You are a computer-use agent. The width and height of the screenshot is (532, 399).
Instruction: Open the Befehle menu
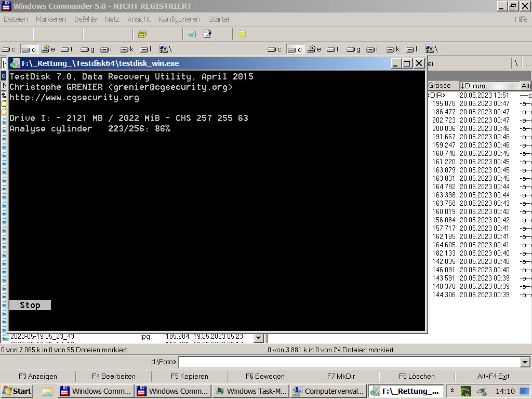86,19
